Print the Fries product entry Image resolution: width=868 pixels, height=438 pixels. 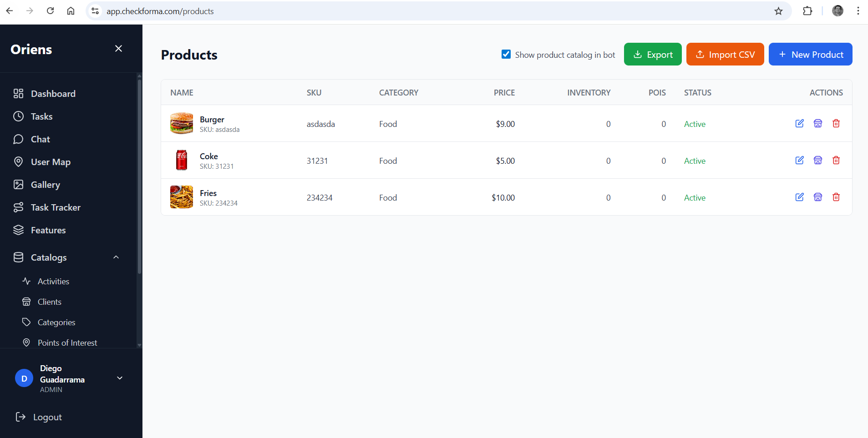pyautogui.click(x=817, y=197)
